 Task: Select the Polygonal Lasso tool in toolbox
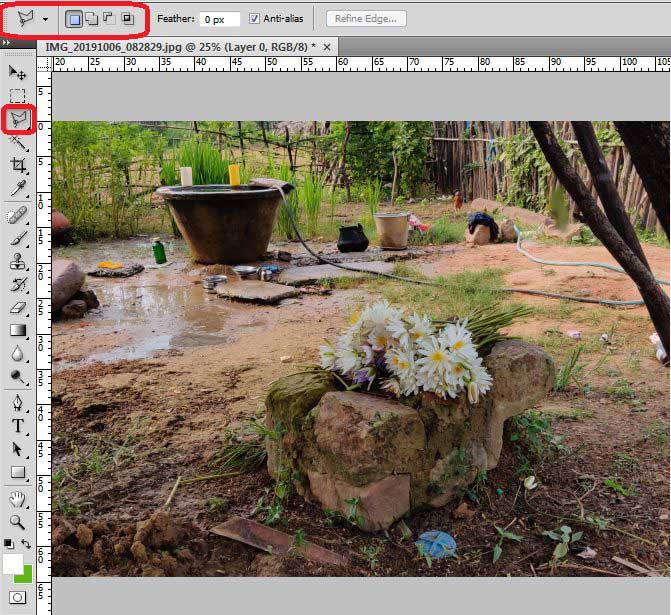click(x=18, y=119)
